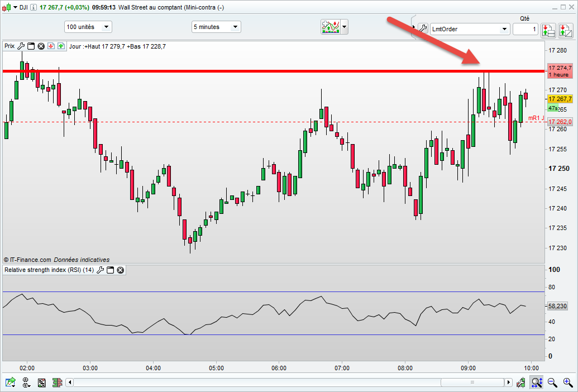Click the 17 250 price axis label

[x=559, y=169]
